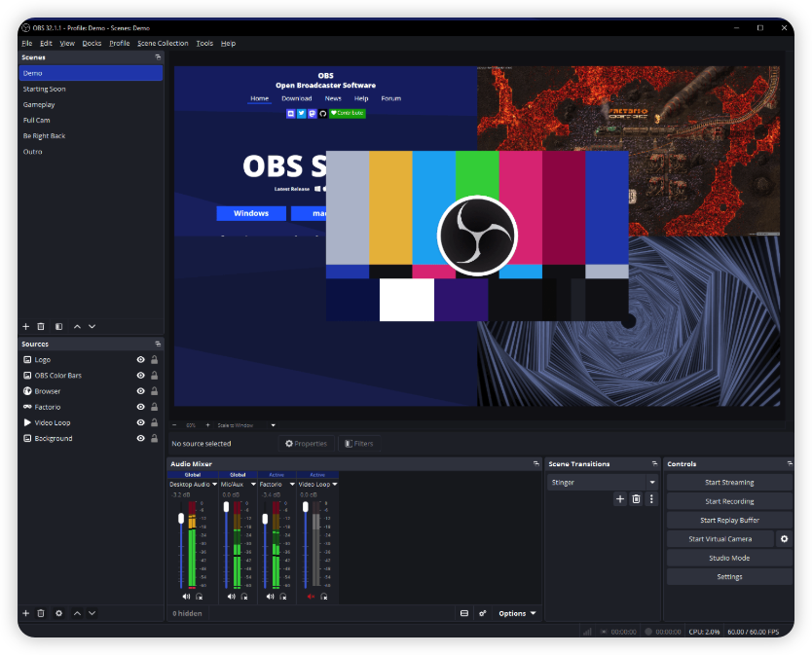This screenshot has height=655, width=812.
Task: Toggle monitoring headphone icon for Mic/Aux
Action: coord(244,597)
